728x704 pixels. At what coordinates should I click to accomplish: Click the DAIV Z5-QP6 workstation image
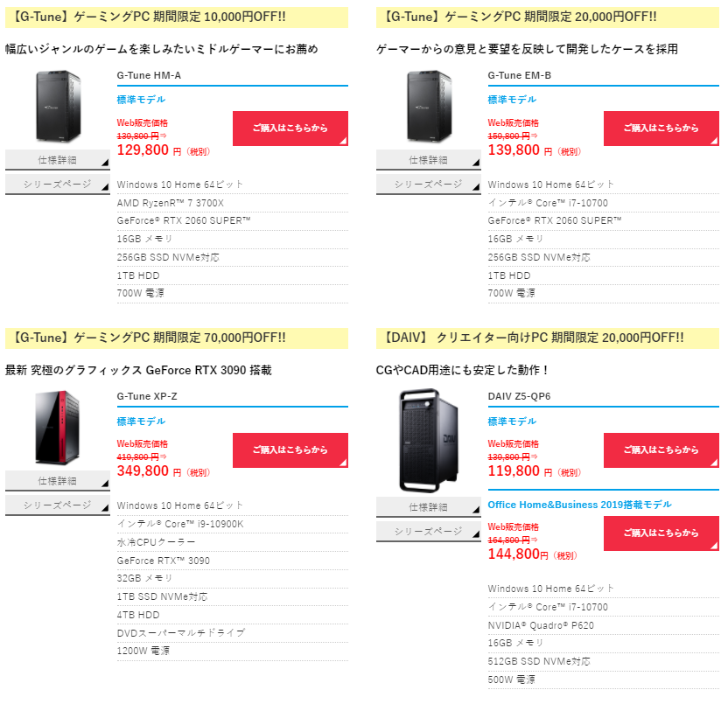point(429,441)
